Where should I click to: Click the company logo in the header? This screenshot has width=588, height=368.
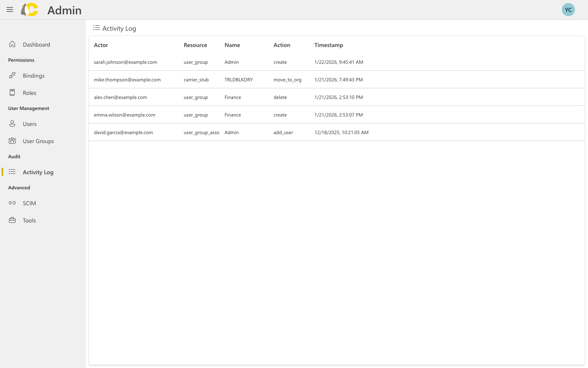[x=29, y=9]
